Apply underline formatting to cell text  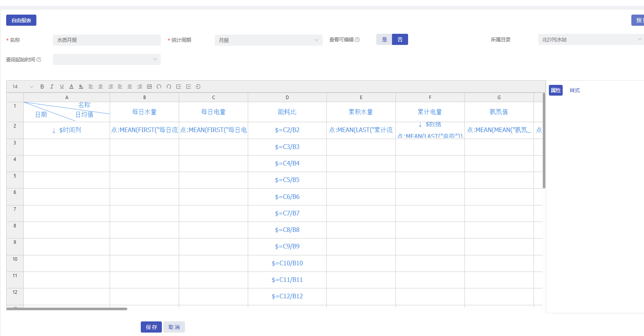tap(62, 87)
